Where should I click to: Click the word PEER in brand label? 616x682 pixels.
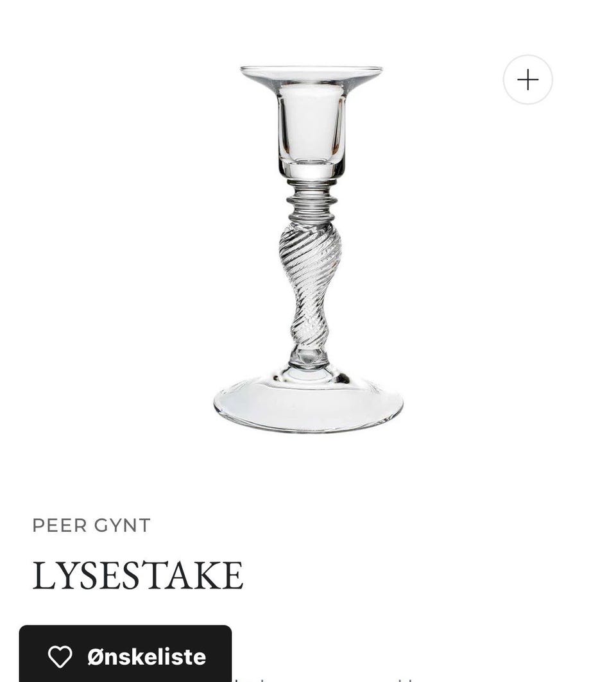click(60, 525)
